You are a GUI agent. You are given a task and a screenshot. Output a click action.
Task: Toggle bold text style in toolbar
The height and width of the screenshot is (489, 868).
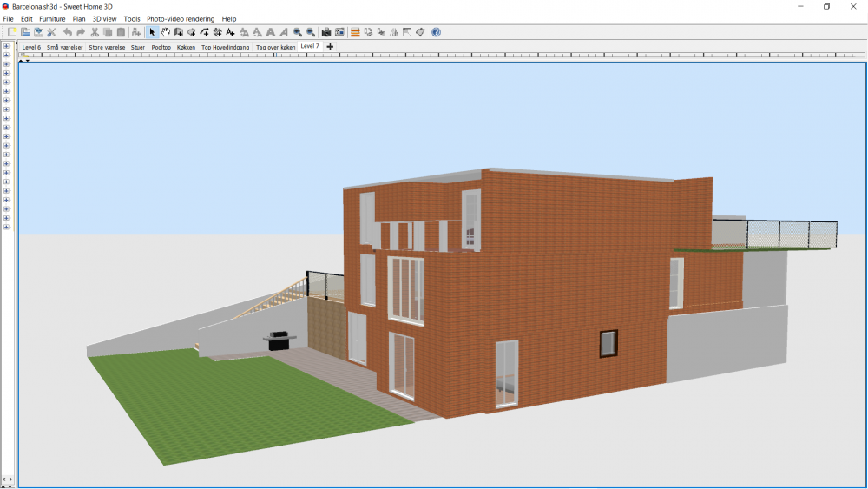(271, 32)
